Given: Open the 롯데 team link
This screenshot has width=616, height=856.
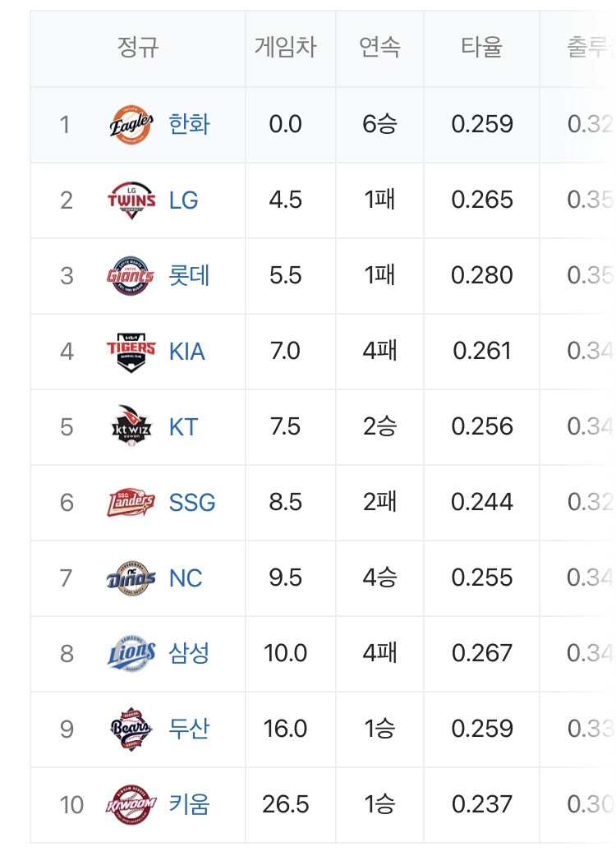Looking at the screenshot, I should [x=190, y=276].
